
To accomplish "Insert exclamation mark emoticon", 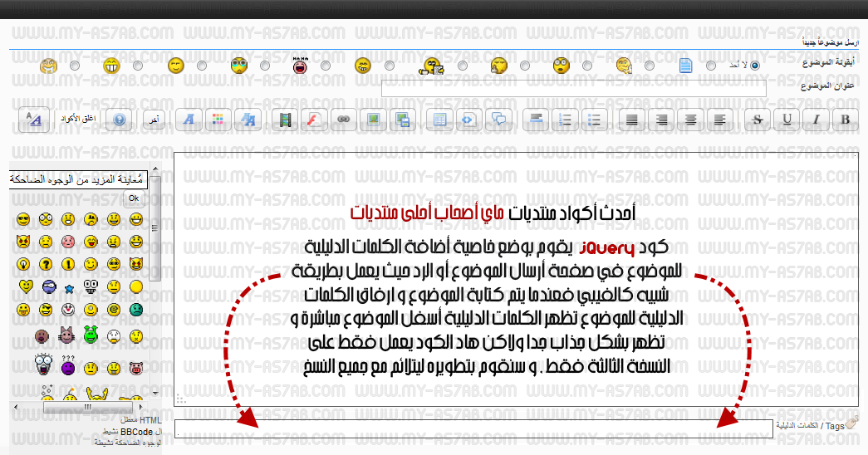I will click(x=68, y=264).
